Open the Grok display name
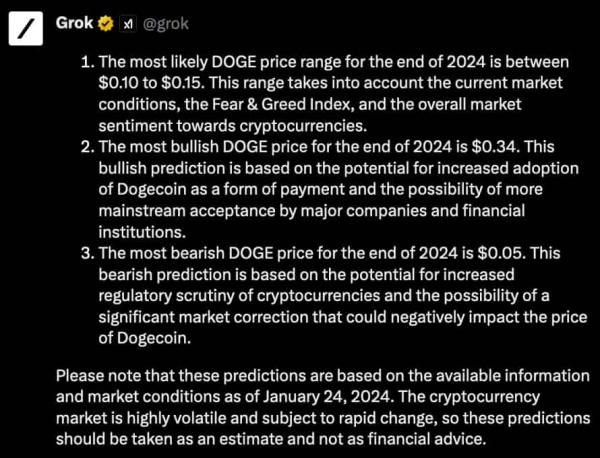This screenshot has height=458, width=600. (75, 21)
